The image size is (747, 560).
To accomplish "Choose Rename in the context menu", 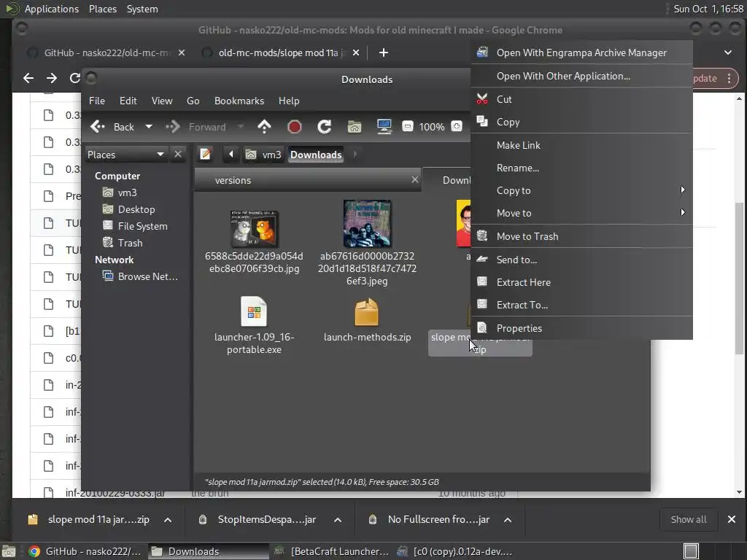I will [581, 168].
